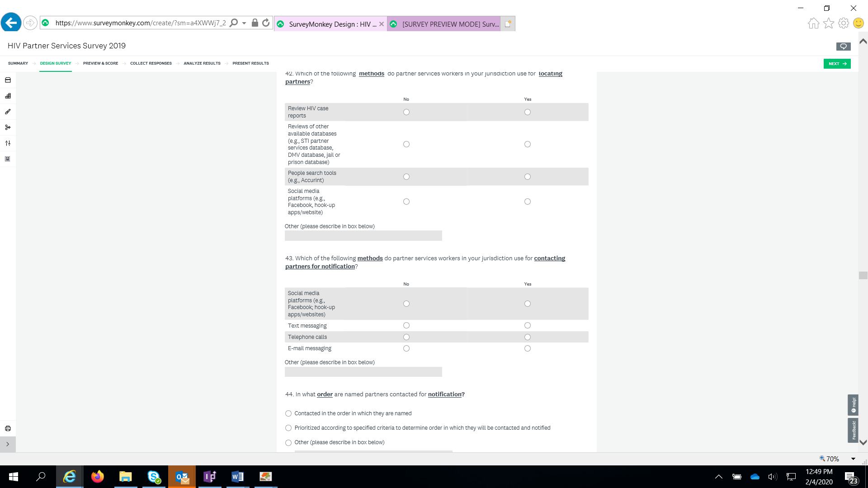Open the Builder blocks sidebar icon
868x488 pixels.
coord(8,96)
